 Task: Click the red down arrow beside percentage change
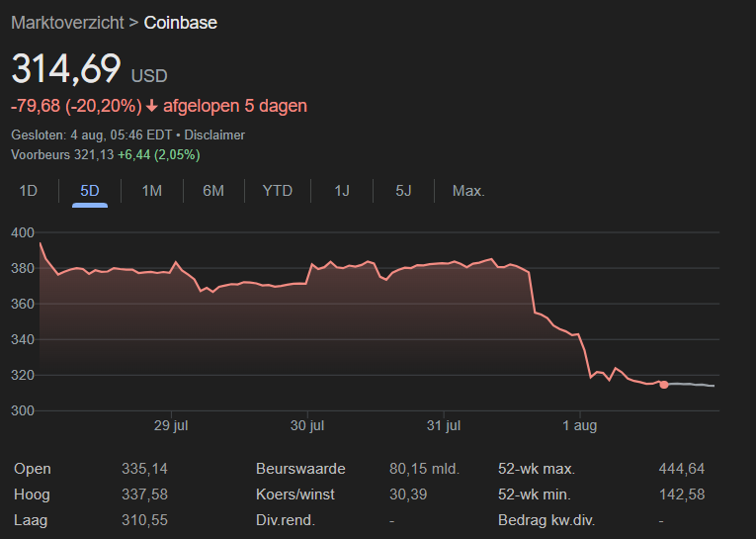[152, 106]
